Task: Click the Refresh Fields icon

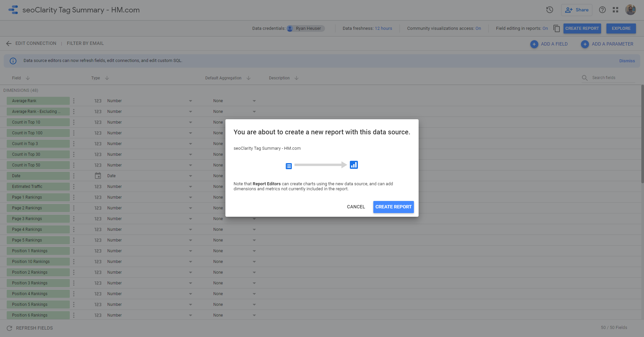Action: click(9, 328)
